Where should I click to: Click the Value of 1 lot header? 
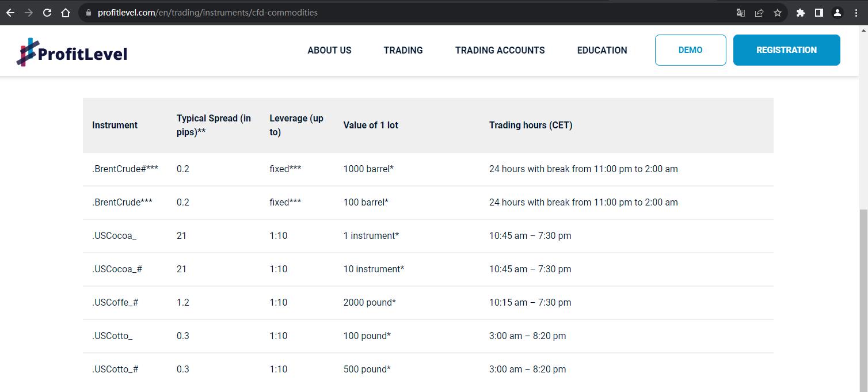tap(371, 125)
